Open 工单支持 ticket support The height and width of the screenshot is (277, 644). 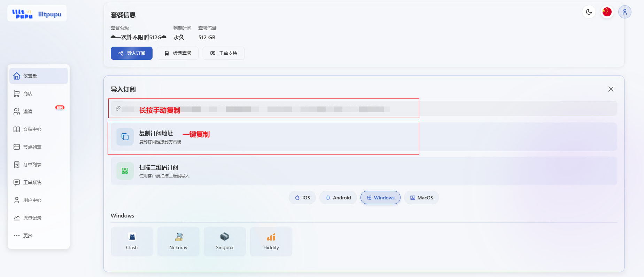[x=224, y=53]
